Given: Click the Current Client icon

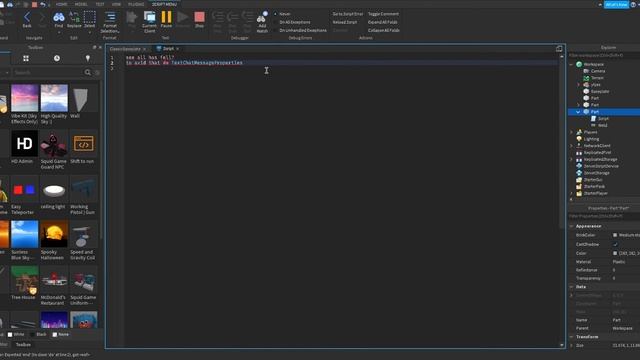Looking at the screenshot, I should pos(149,17).
